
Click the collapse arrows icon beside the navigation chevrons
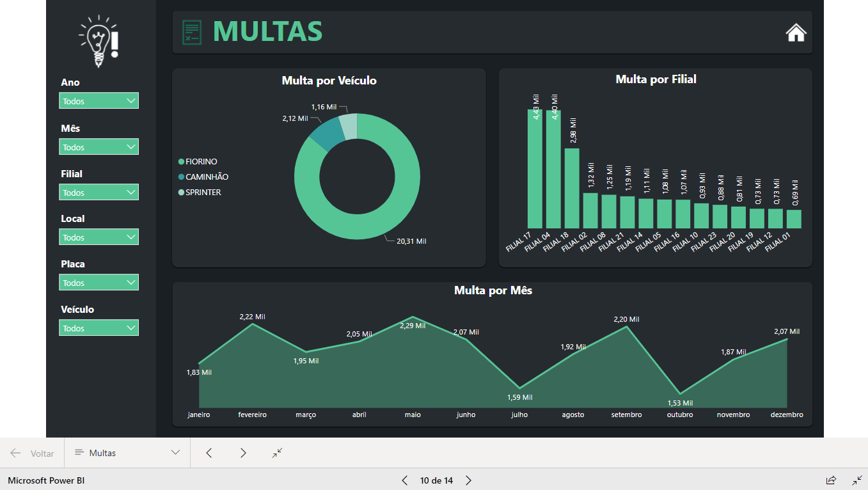tap(277, 453)
